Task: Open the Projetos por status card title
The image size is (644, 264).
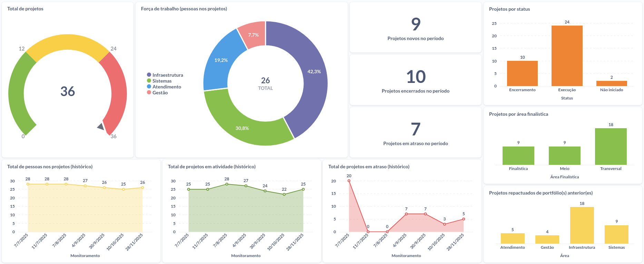Action: point(509,9)
